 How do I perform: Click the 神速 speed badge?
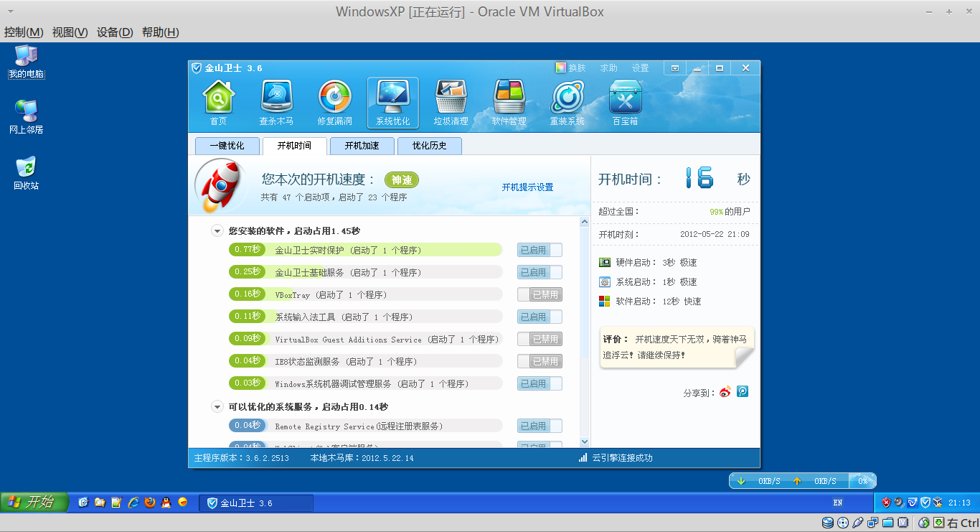(402, 180)
